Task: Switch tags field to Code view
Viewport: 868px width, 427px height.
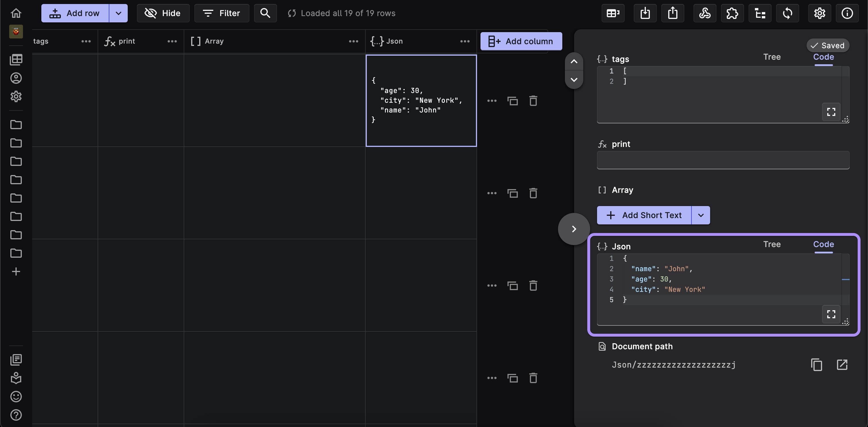Action: click(823, 57)
